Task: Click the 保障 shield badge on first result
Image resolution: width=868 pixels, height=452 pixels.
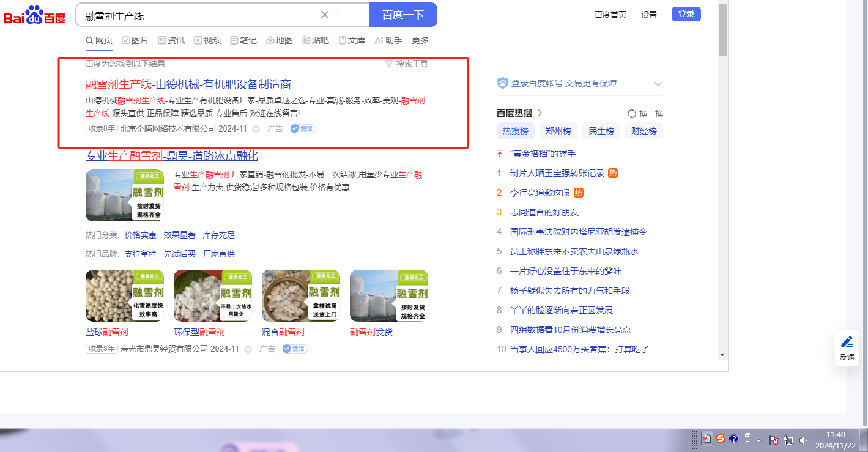Action: click(x=303, y=128)
